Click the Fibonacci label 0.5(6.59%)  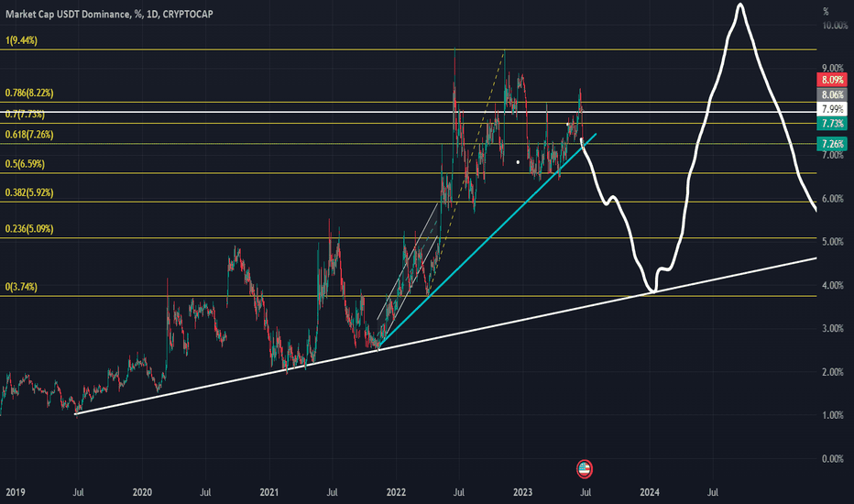pyautogui.click(x=25, y=163)
